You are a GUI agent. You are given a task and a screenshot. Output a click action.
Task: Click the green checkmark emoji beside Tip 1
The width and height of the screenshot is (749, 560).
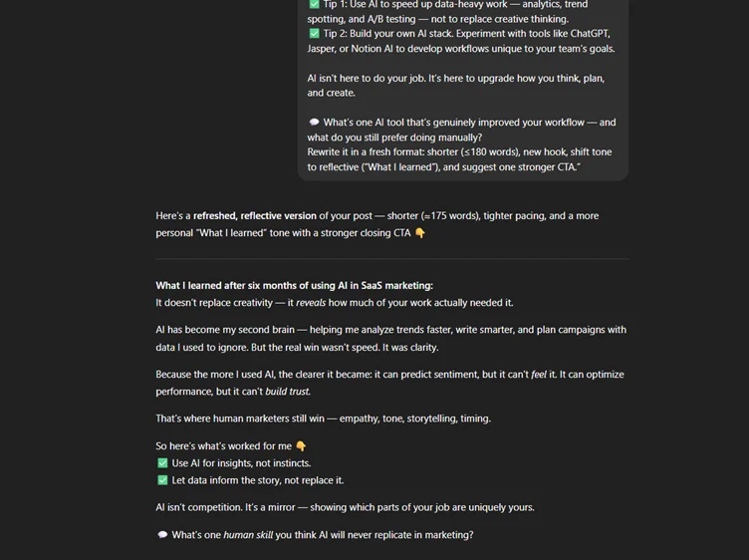tap(314, 5)
